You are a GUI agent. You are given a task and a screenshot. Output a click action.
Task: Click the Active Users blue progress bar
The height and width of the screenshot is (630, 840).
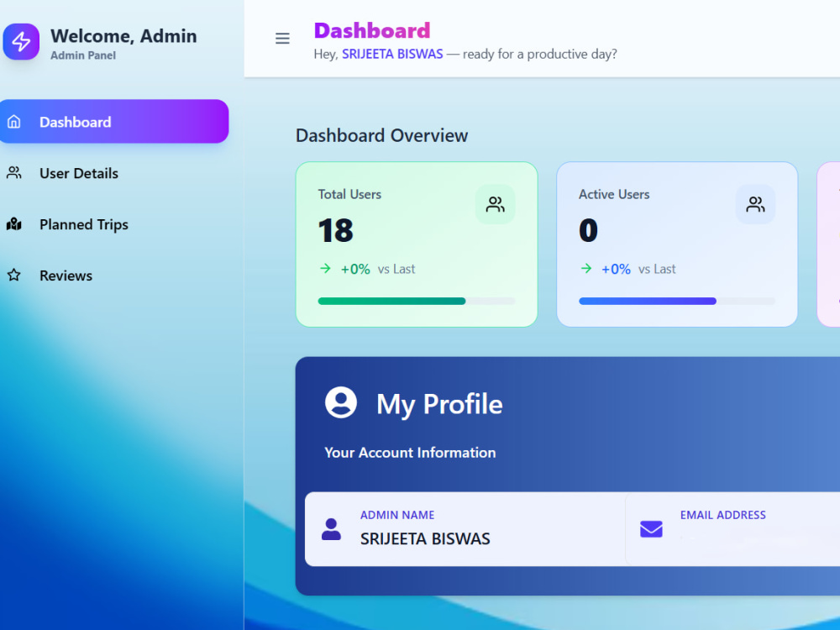pos(676,301)
